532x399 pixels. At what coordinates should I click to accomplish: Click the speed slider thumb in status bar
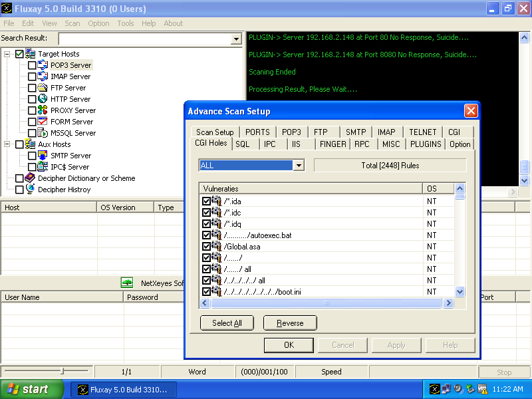coord(63,371)
